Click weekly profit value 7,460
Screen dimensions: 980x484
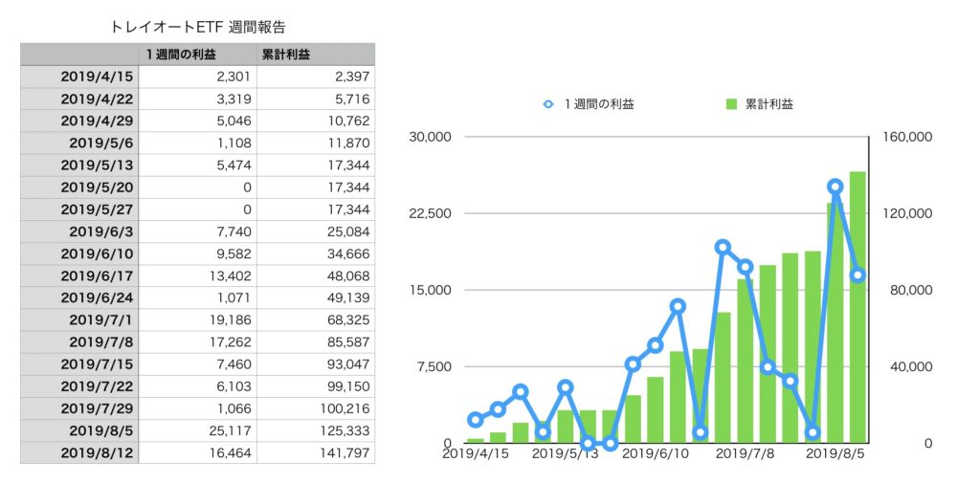pos(236,364)
